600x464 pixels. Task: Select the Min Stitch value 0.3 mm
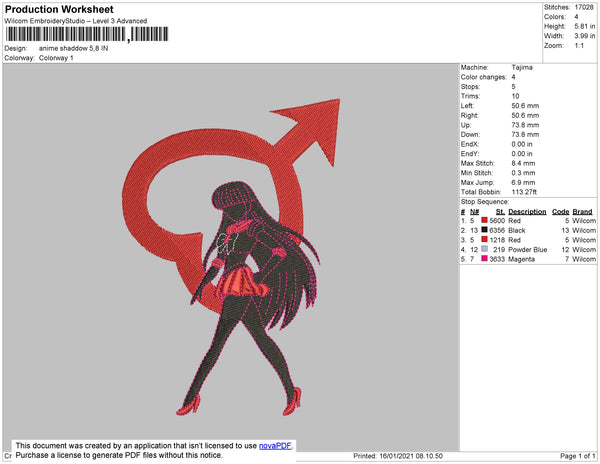(523, 173)
